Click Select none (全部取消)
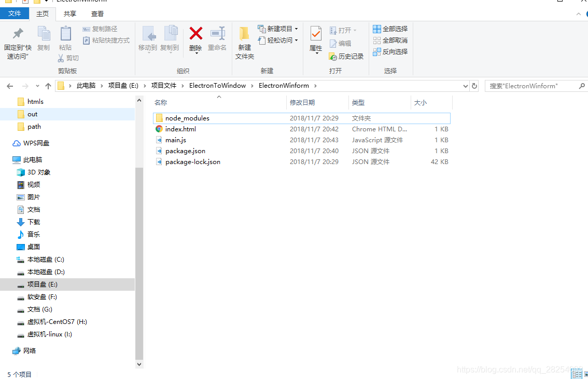588x379 pixels. [x=390, y=40]
